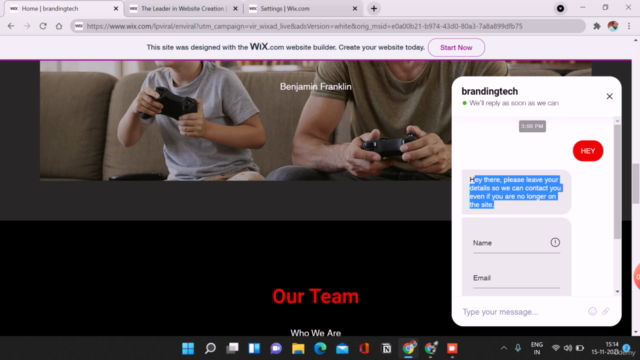Screen dimensions: 640x360
Task: Open a new browser tab
Action: pyautogui.click(x=374, y=9)
